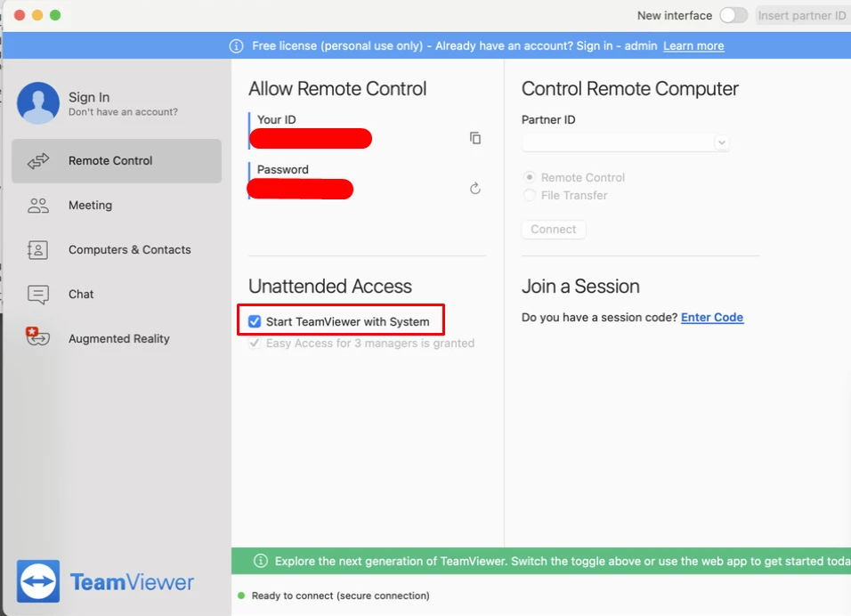Click the TeamViewer wordmark text

(x=132, y=582)
